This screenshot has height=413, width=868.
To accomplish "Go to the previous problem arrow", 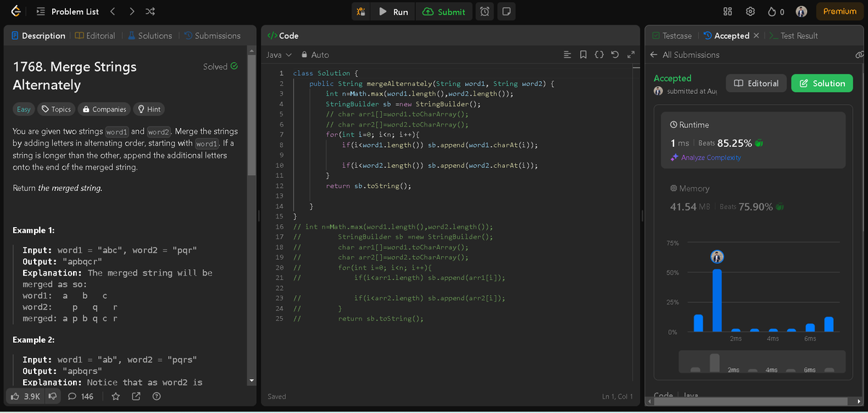I will tap(113, 12).
